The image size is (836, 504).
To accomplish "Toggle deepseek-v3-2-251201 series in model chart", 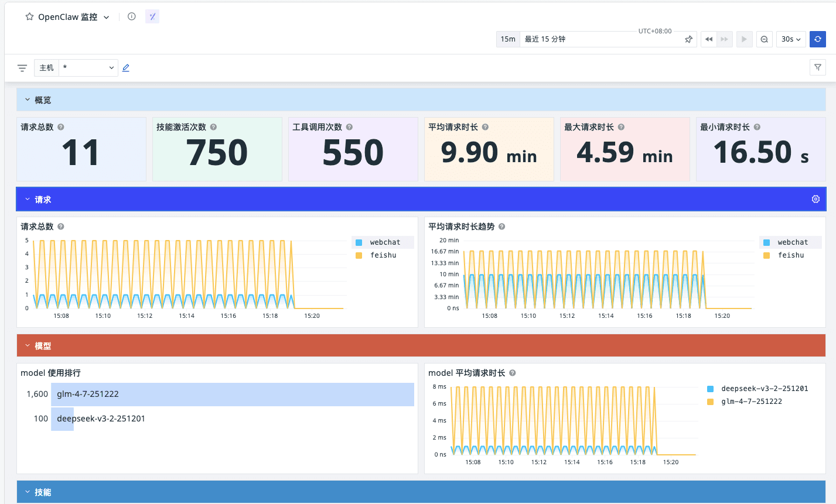I will tap(764, 389).
